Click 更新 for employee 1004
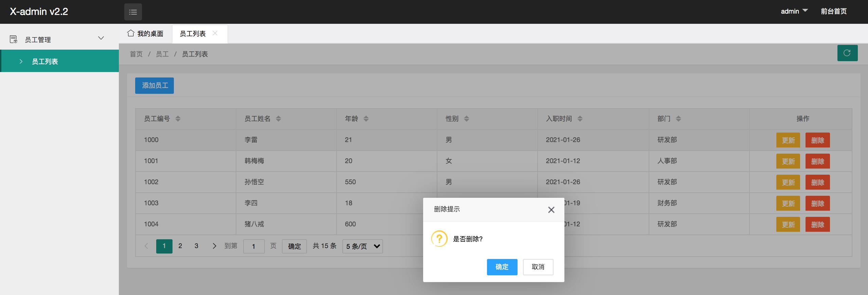Viewport: 868px width, 295px height. [x=788, y=224]
